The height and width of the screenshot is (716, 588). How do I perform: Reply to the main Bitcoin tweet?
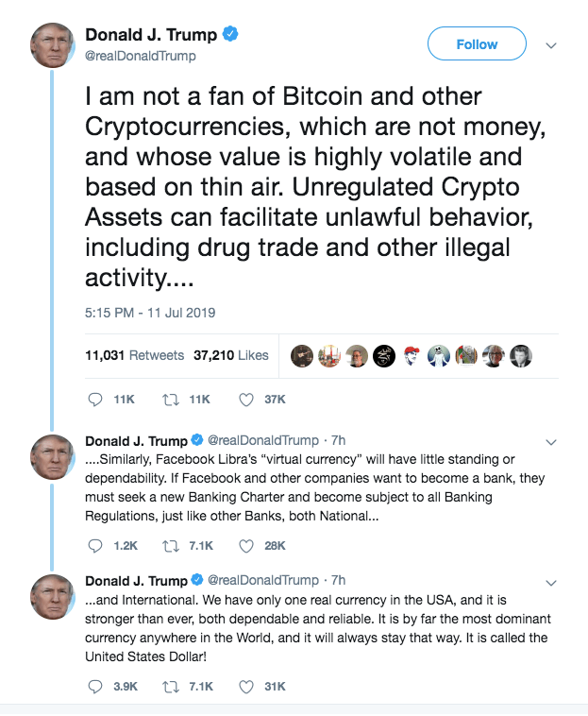[x=94, y=400]
